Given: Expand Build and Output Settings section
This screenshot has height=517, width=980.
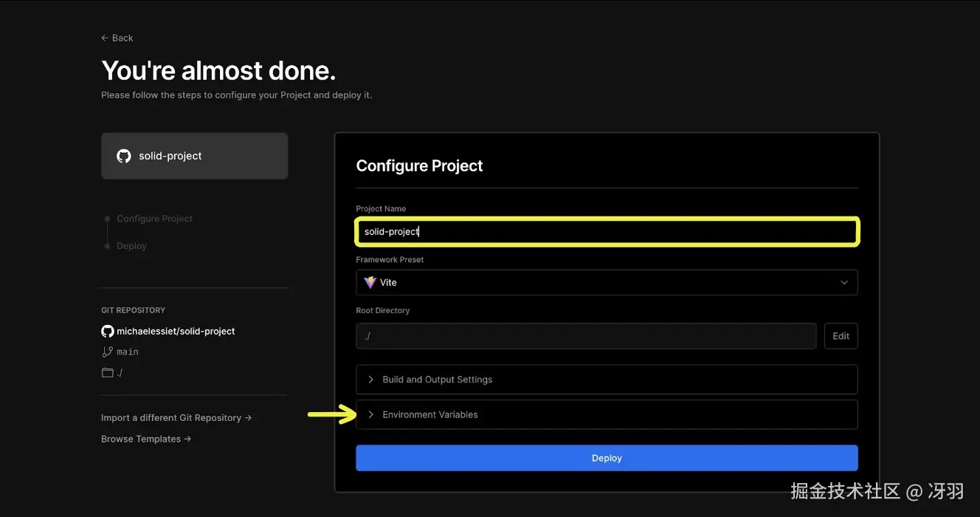Looking at the screenshot, I should click(607, 380).
